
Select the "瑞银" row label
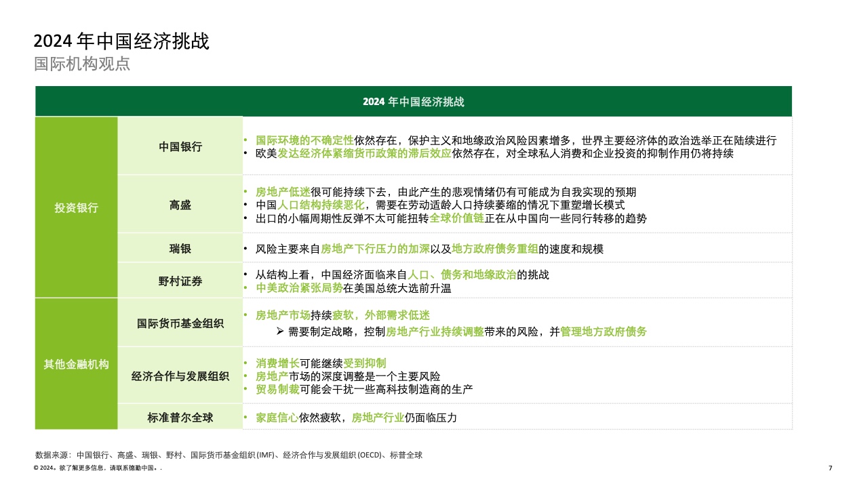click(180, 249)
